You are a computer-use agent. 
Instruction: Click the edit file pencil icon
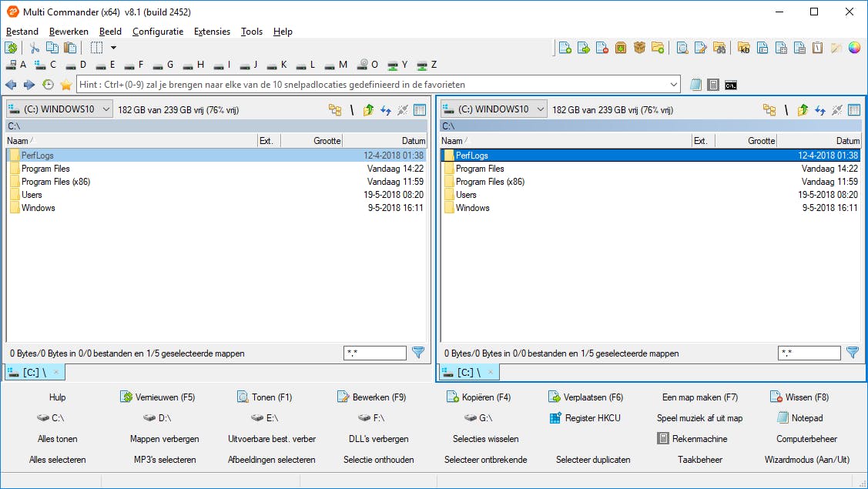tap(701, 49)
